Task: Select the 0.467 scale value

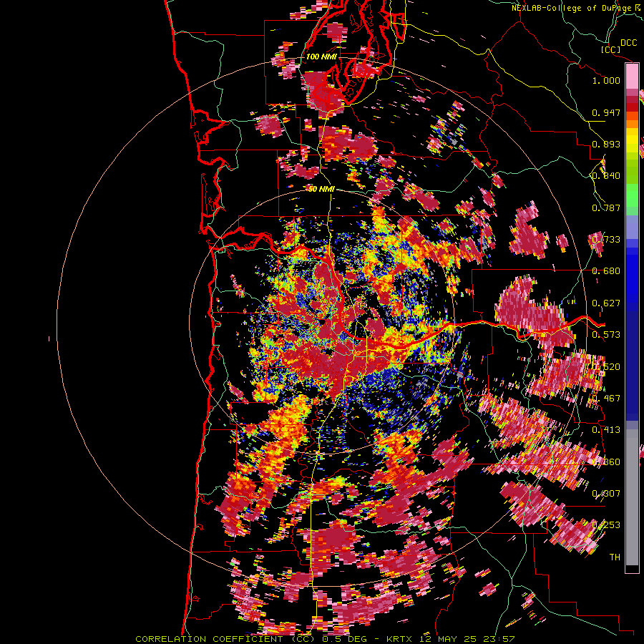Action: tap(606, 399)
